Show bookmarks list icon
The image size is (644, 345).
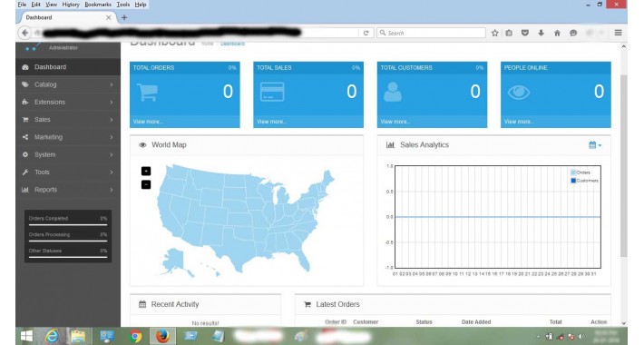[509, 33]
